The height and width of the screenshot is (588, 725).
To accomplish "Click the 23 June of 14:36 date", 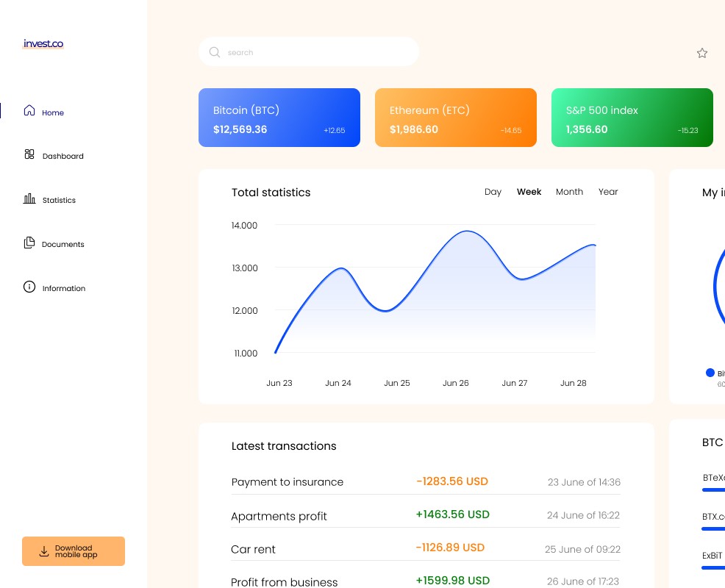I will pos(584,482).
